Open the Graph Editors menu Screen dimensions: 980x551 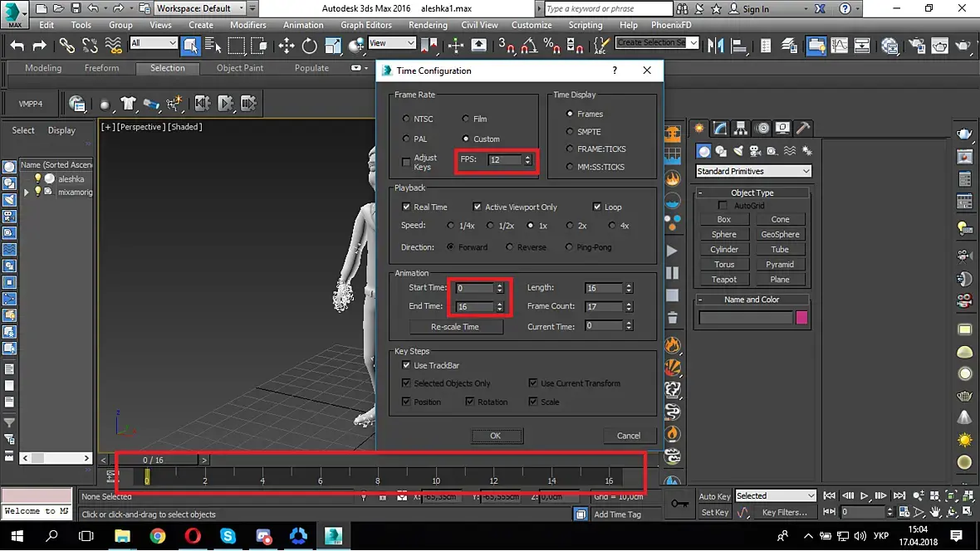365,25
